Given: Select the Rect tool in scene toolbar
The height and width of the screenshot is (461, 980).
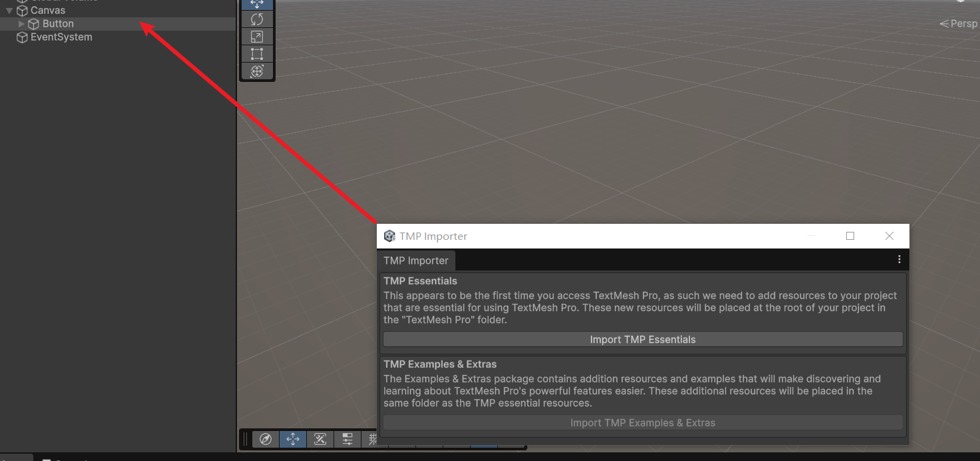Looking at the screenshot, I should [x=257, y=54].
